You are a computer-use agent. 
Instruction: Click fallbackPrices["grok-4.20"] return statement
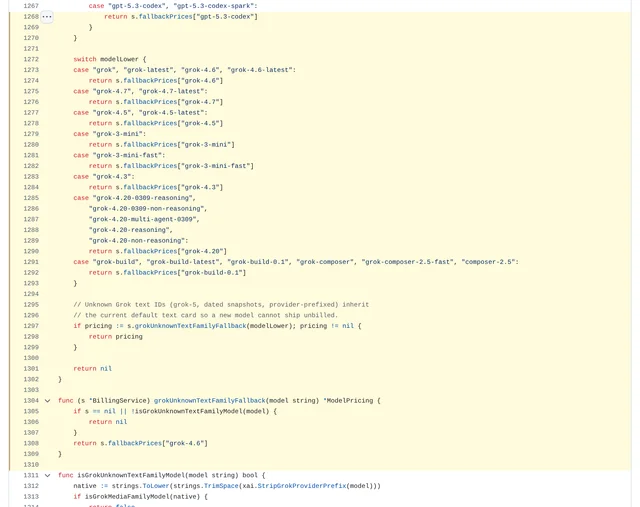(158, 251)
